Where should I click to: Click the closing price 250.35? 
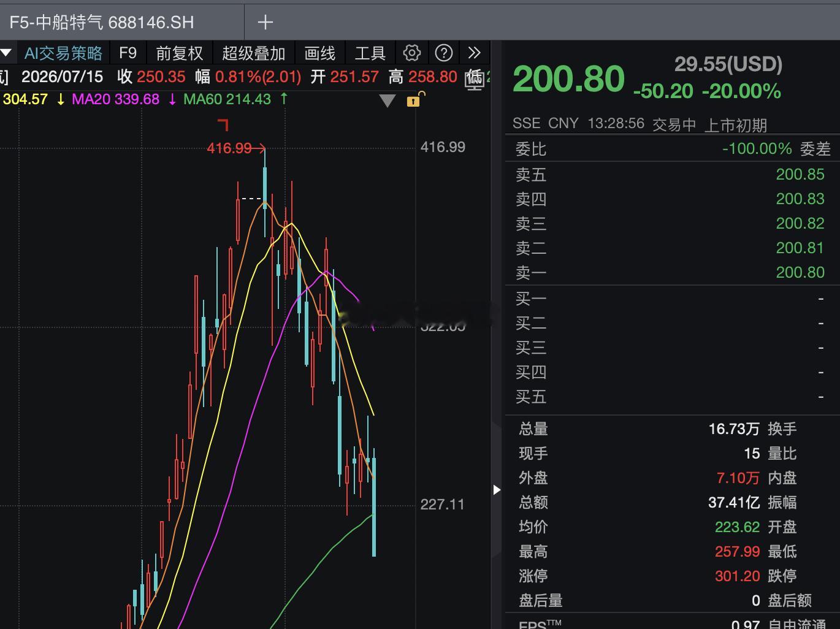(161, 77)
